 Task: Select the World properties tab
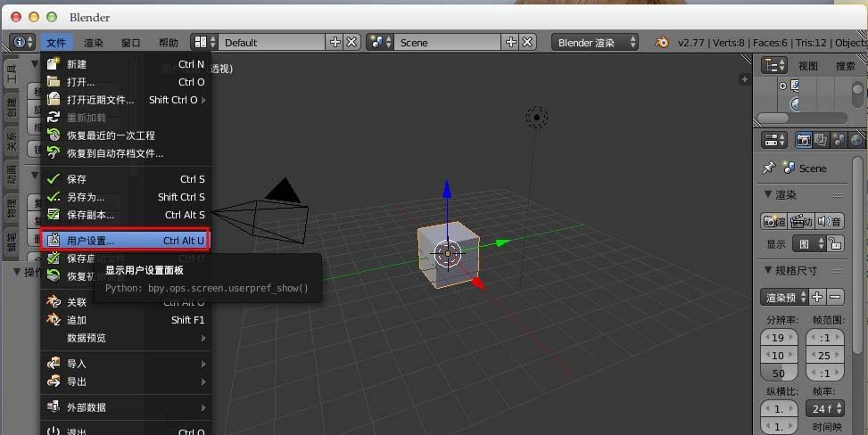coord(856,140)
